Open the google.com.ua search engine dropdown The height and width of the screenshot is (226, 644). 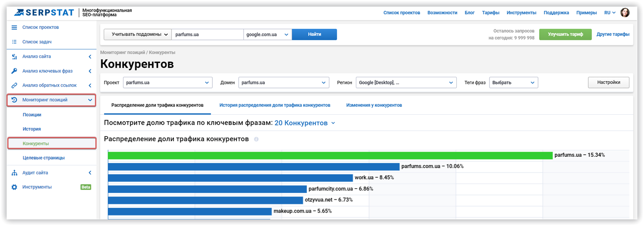(x=268, y=34)
